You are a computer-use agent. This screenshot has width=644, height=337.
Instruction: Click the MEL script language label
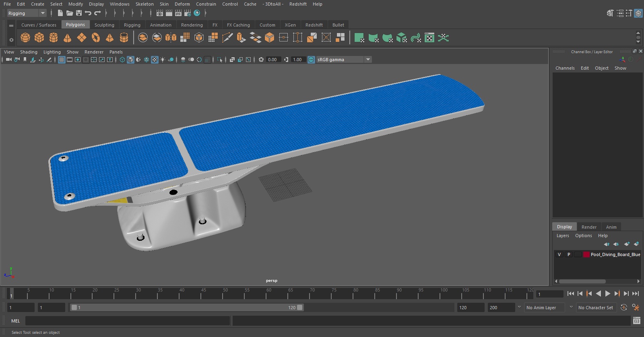15,321
